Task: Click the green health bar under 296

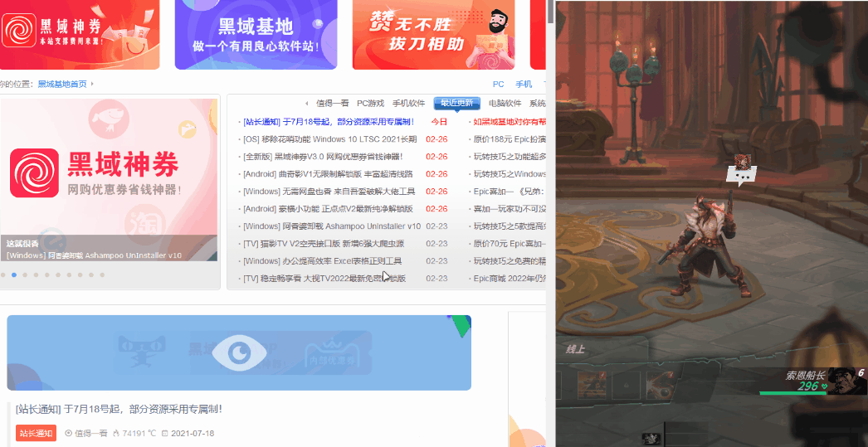Action: click(792, 393)
